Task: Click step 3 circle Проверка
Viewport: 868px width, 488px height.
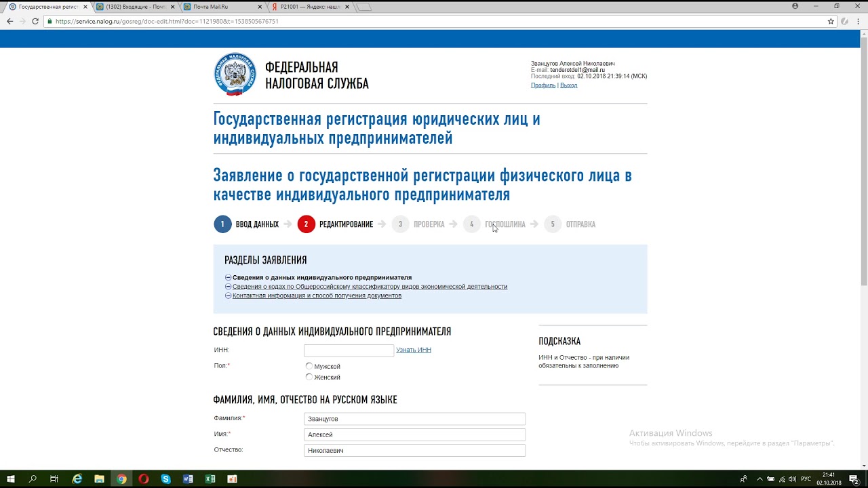Action: click(401, 224)
